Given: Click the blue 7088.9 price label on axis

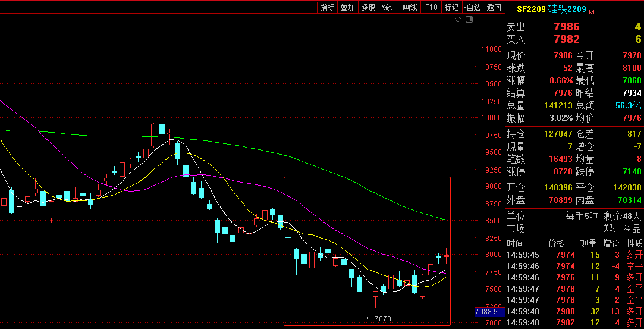Looking at the screenshot, I should click(x=486, y=312).
